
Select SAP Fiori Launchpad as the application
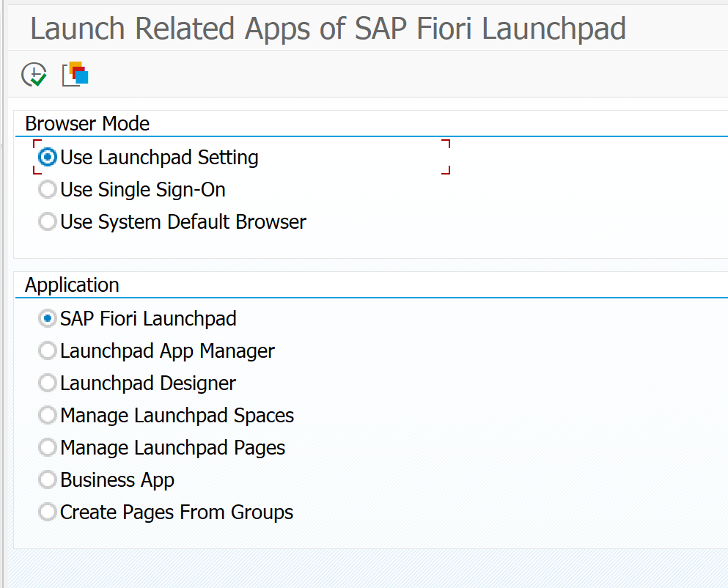46,318
